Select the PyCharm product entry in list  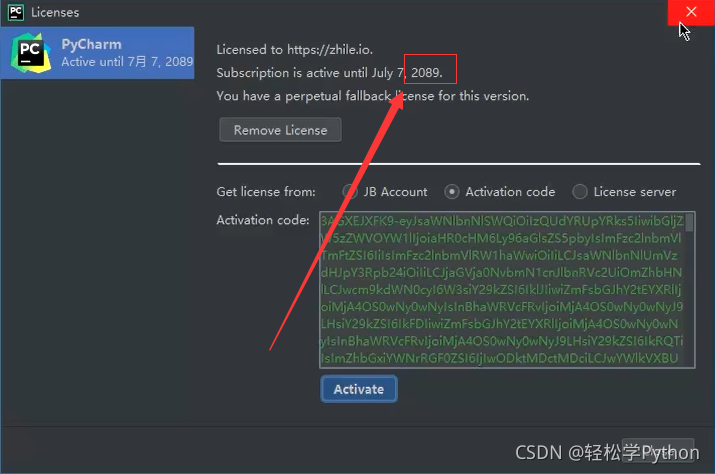98,52
